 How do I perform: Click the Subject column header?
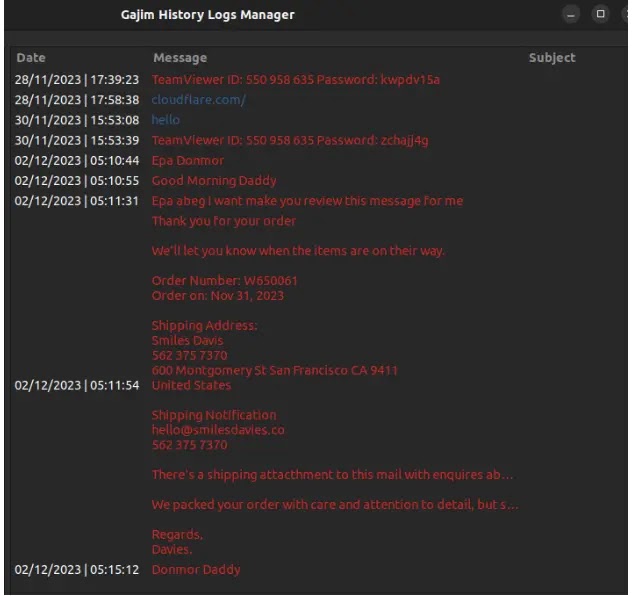(x=552, y=58)
